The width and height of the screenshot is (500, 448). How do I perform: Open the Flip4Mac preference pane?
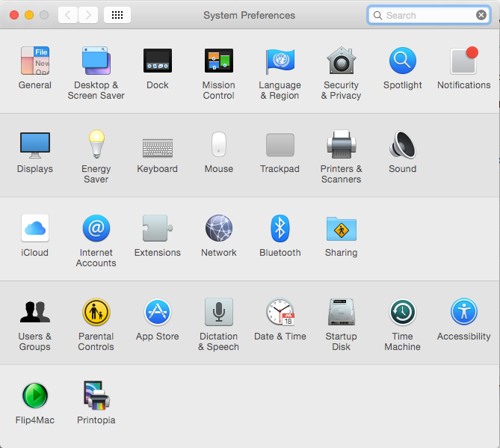point(34,396)
